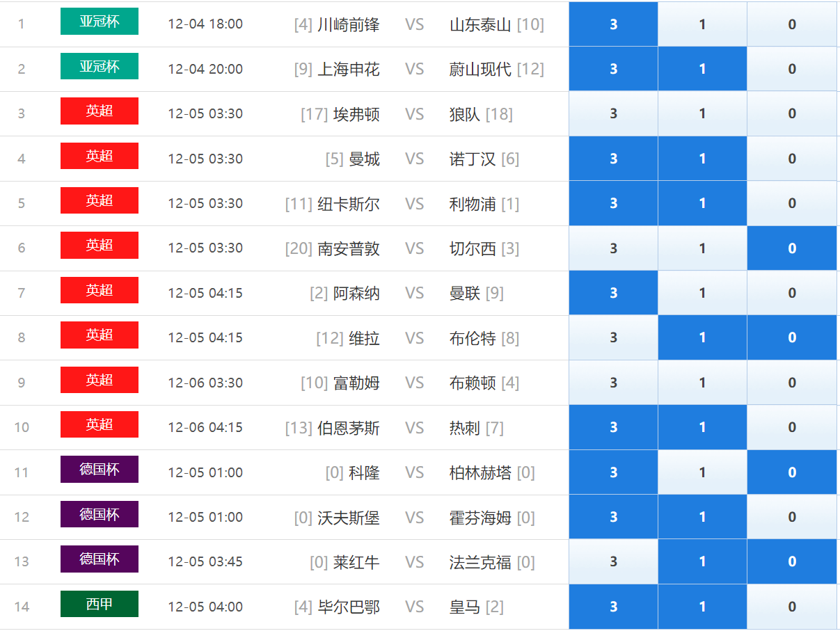840x631 pixels.
Task: Open team 毕尔巴鄂
Action: tap(349, 607)
